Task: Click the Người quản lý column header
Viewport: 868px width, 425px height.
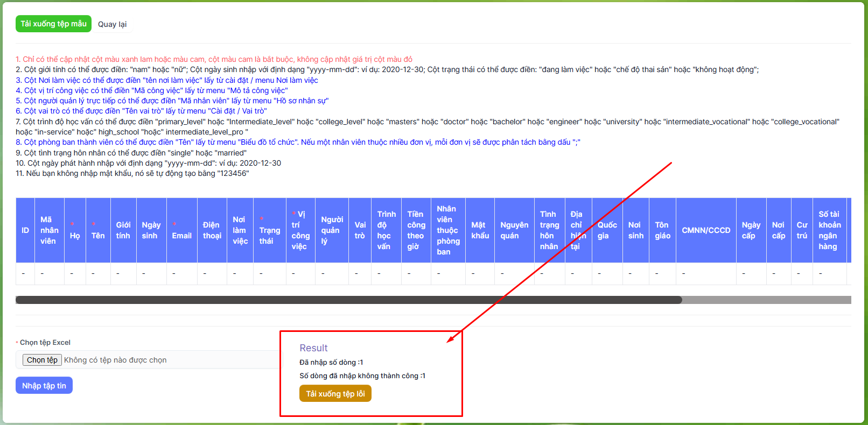Action: [x=332, y=230]
